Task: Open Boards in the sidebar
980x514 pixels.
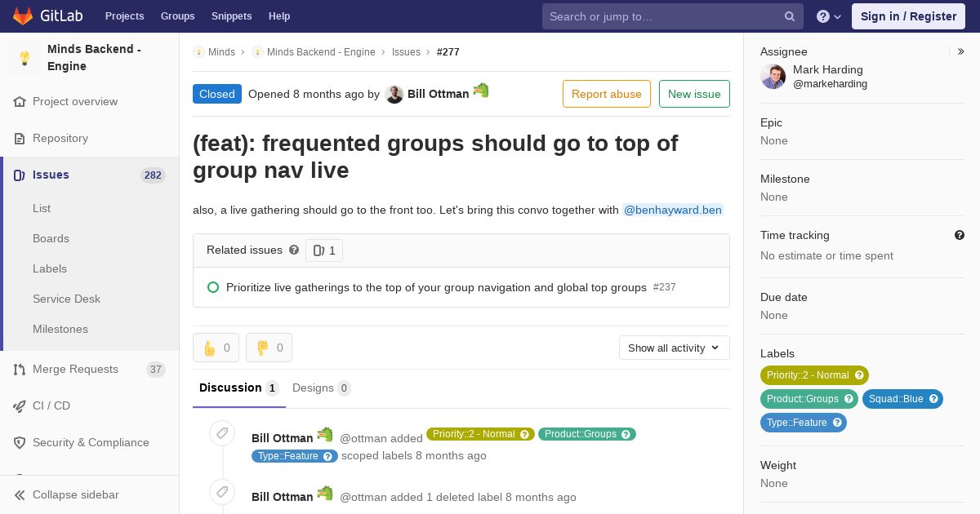Action: click(51, 239)
